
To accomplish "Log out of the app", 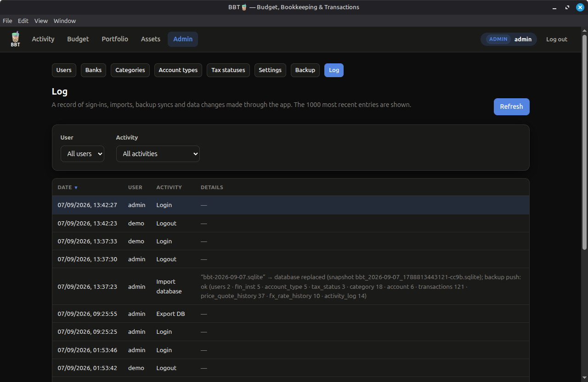I will [557, 39].
